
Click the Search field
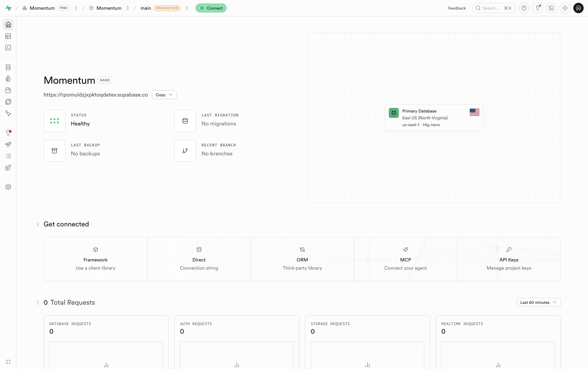point(494,8)
